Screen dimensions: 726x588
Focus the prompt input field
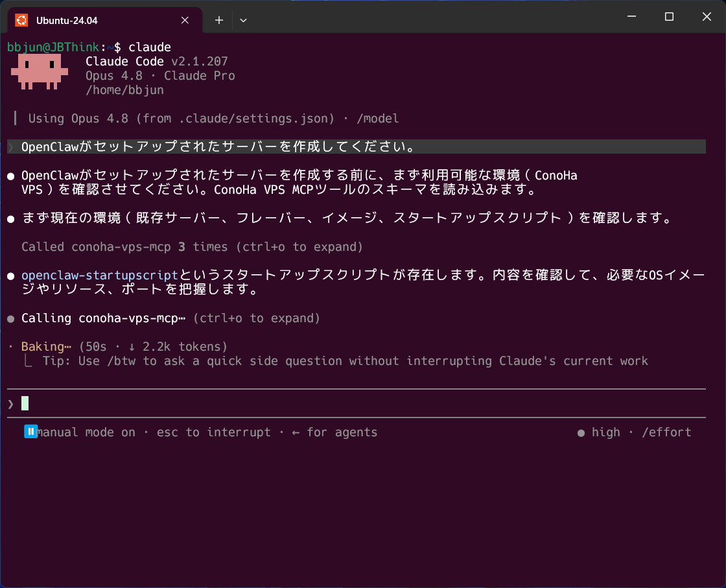click(357, 404)
